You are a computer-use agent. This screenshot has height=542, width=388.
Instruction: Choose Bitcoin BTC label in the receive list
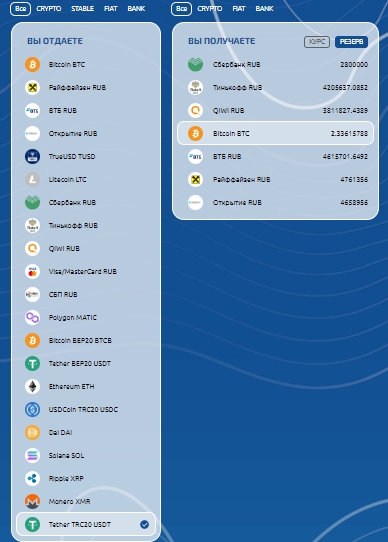pos(231,133)
